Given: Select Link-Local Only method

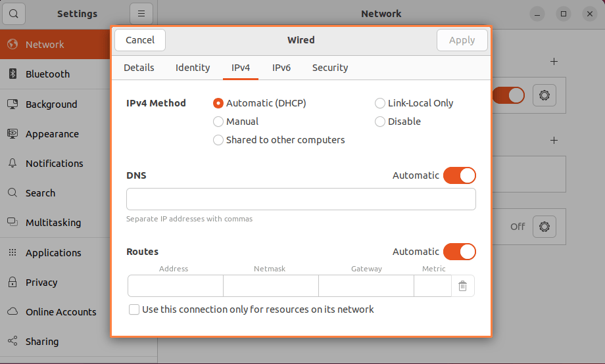Looking at the screenshot, I should [x=414, y=103].
